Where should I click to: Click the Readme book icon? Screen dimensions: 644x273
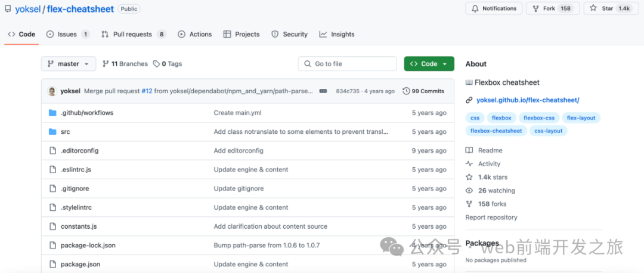click(469, 151)
